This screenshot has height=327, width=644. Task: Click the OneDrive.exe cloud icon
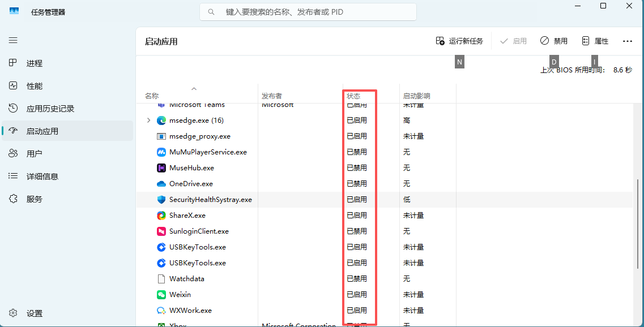[161, 184]
